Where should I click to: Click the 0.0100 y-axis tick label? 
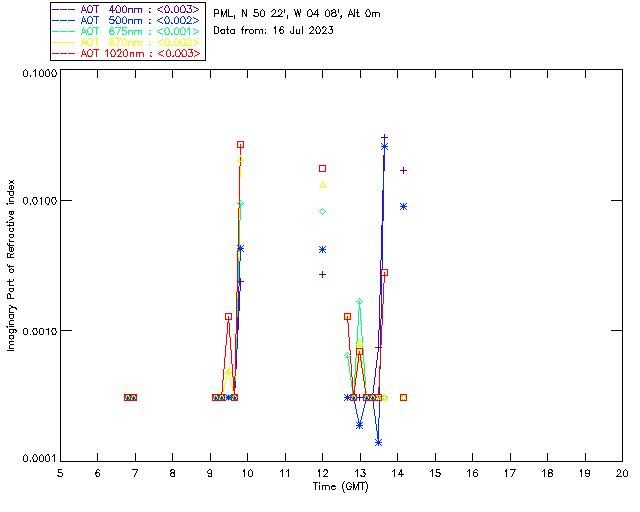(x=40, y=201)
